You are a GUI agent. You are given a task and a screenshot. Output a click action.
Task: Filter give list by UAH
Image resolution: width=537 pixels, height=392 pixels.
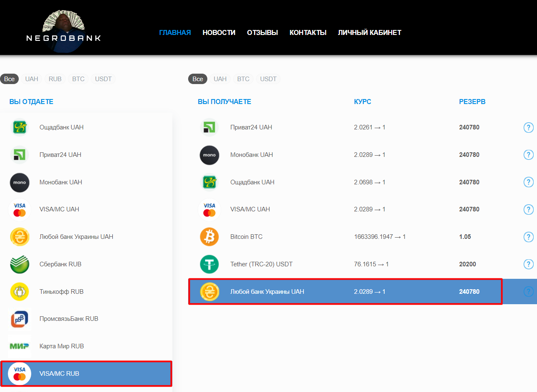[x=32, y=79]
